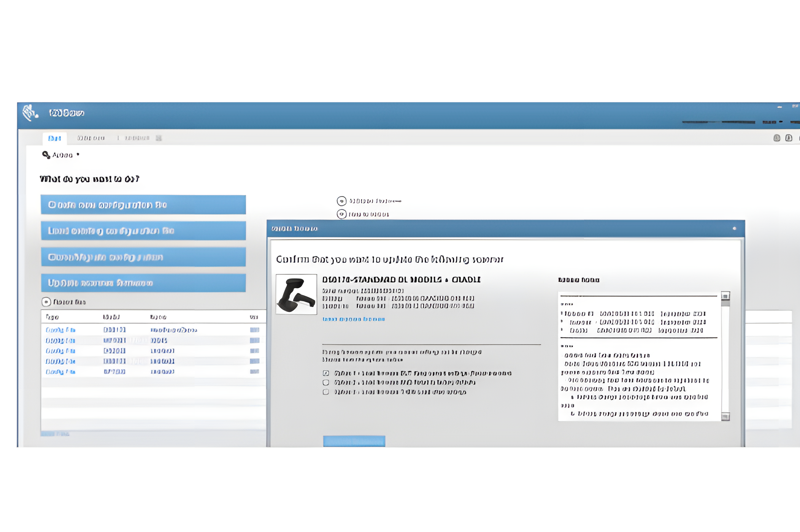
Task: Click the blue link under scanner details
Action: point(354,319)
